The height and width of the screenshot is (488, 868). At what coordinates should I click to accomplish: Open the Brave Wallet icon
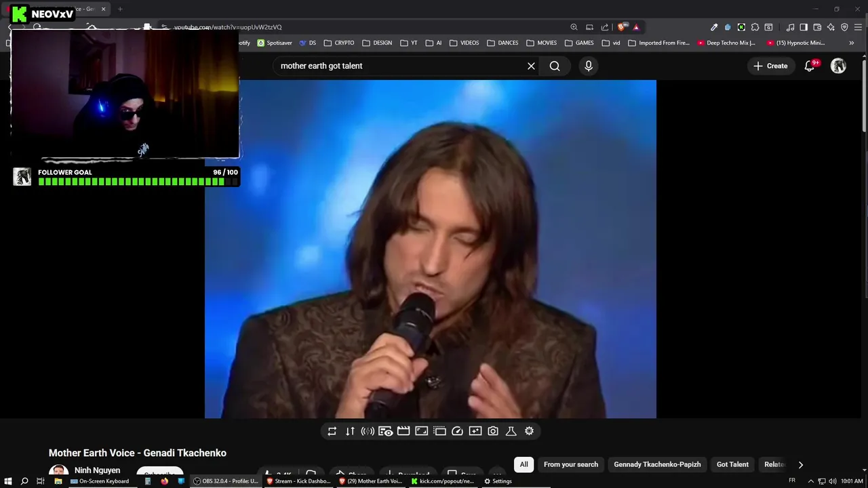[x=817, y=27]
